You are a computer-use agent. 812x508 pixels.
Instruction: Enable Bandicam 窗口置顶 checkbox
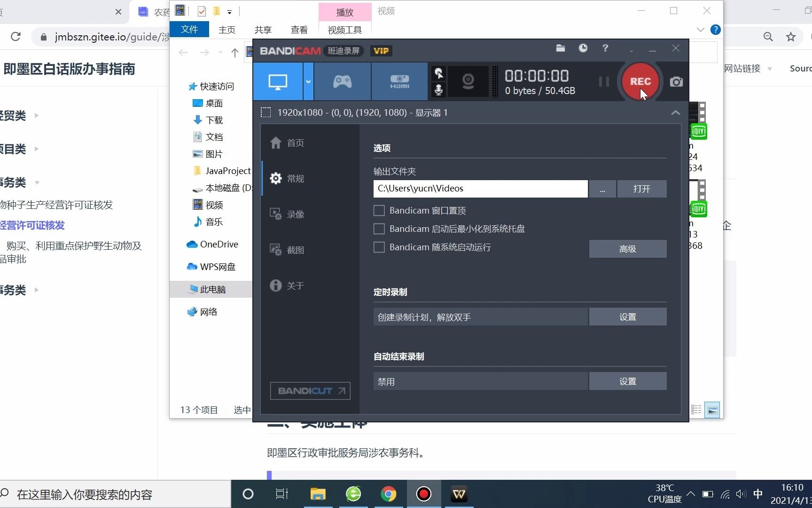coord(379,210)
